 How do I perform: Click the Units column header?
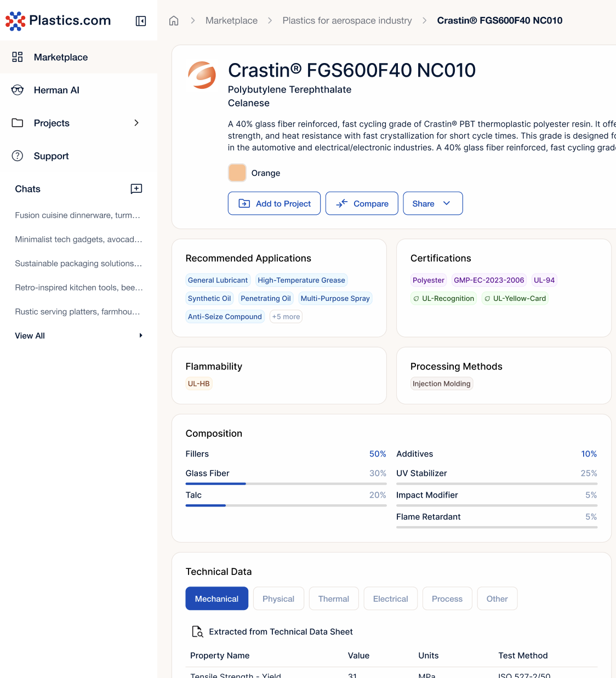[x=429, y=656]
